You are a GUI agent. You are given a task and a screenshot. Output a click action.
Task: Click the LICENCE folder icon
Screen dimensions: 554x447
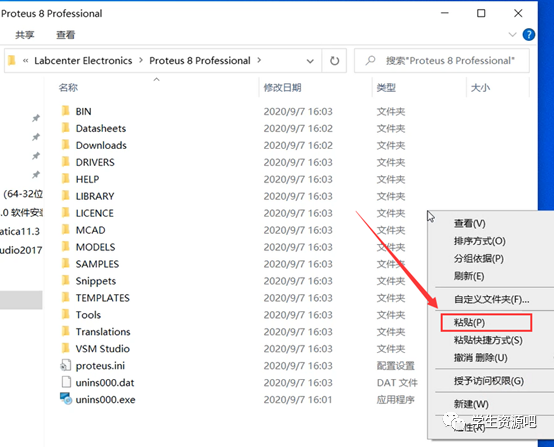pyautogui.click(x=65, y=213)
